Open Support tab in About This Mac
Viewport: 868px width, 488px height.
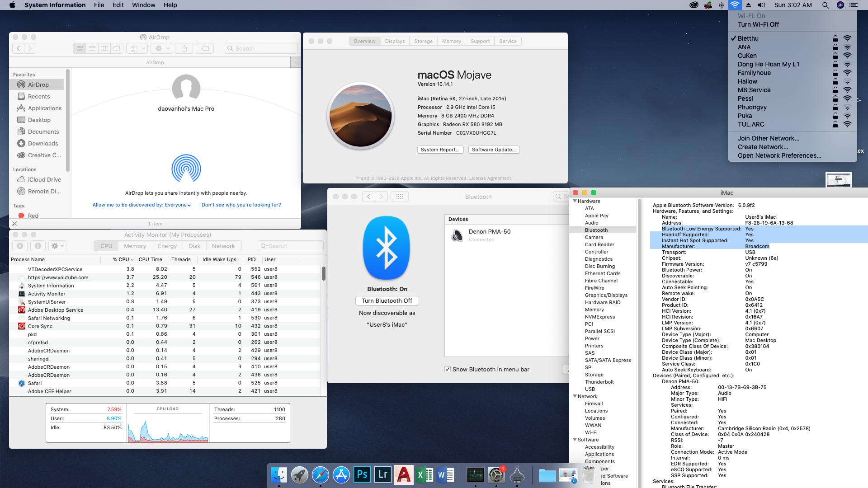click(480, 41)
